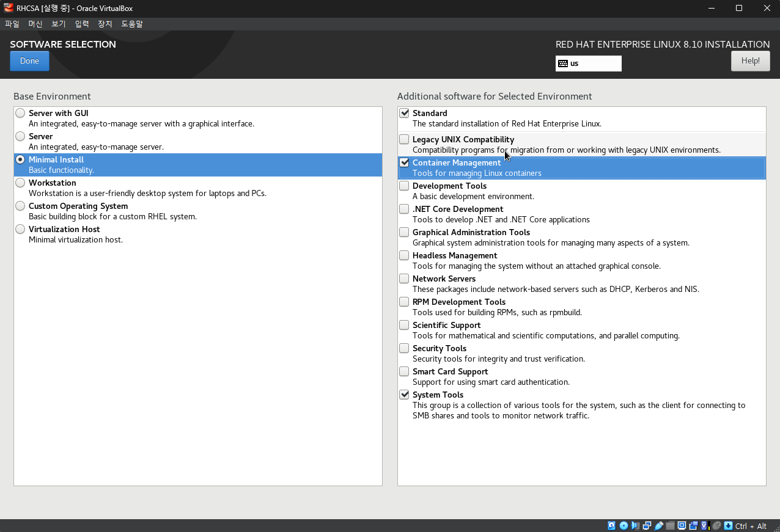This screenshot has width=780, height=532.
Task: Enable .NET Core Development checkbox
Action: (x=404, y=209)
